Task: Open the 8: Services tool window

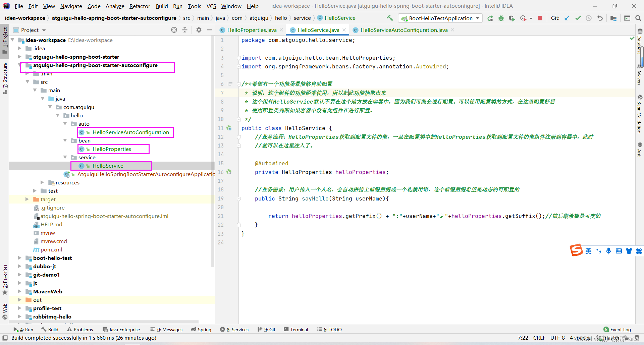Action: [x=234, y=330]
